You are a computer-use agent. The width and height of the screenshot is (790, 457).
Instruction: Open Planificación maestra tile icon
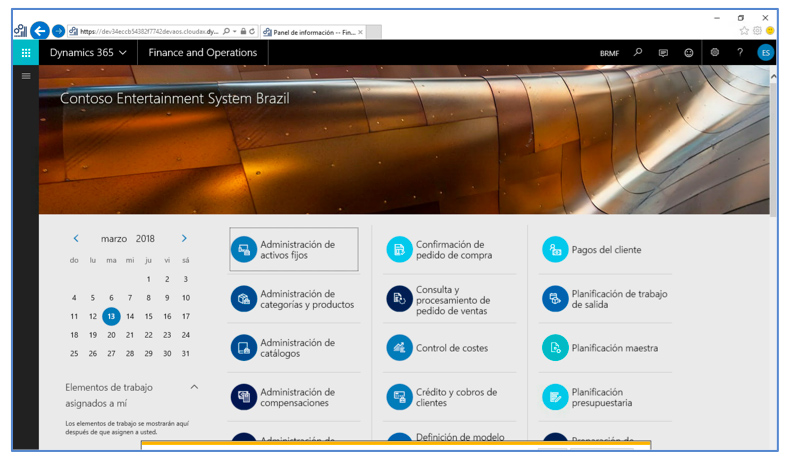[555, 348]
